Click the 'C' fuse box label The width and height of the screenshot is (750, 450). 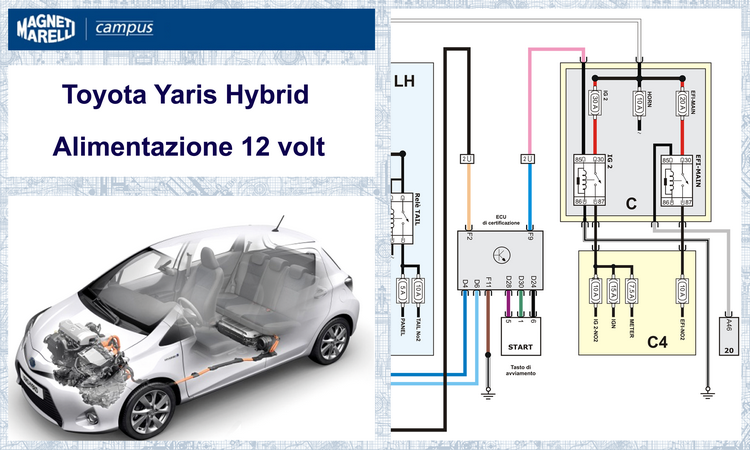pos(631,204)
